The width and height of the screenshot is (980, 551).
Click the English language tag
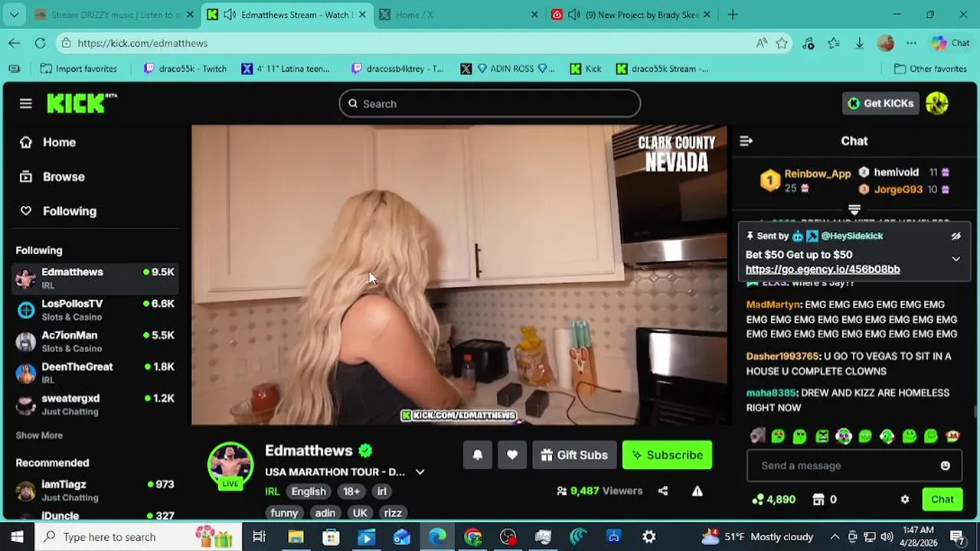[x=309, y=491]
